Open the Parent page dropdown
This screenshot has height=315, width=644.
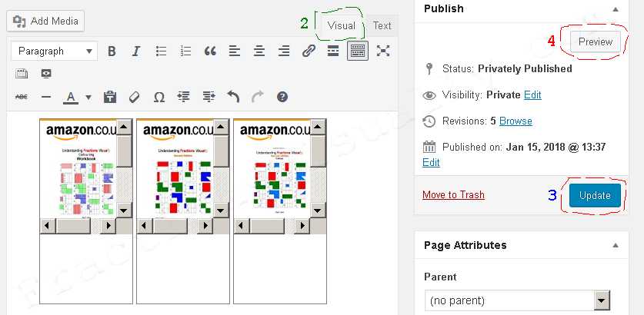pyautogui.click(x=517, y=300)
